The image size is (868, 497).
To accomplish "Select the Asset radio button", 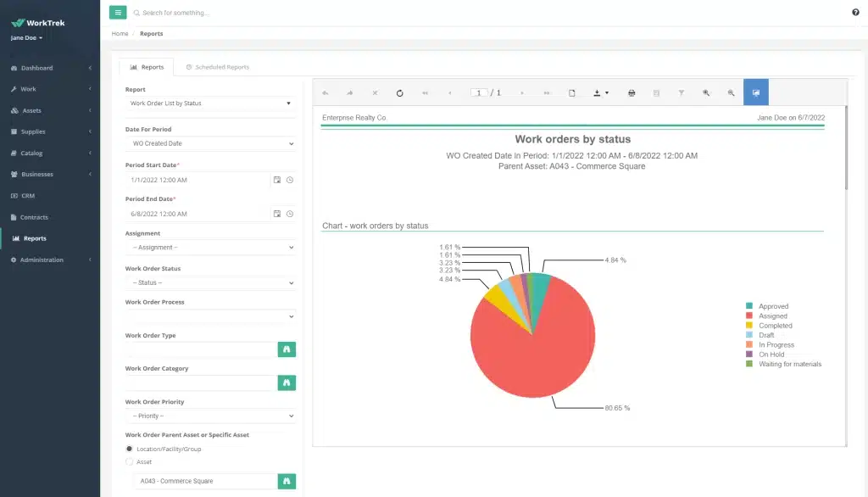I will (x=129, y=462).
